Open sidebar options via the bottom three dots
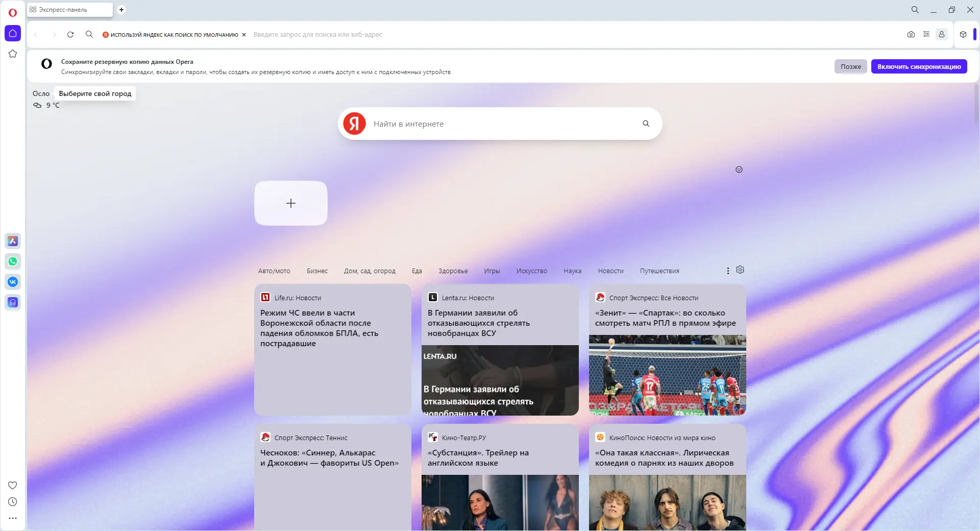Viewport: 980px width, 531px height. pos(13,518)
